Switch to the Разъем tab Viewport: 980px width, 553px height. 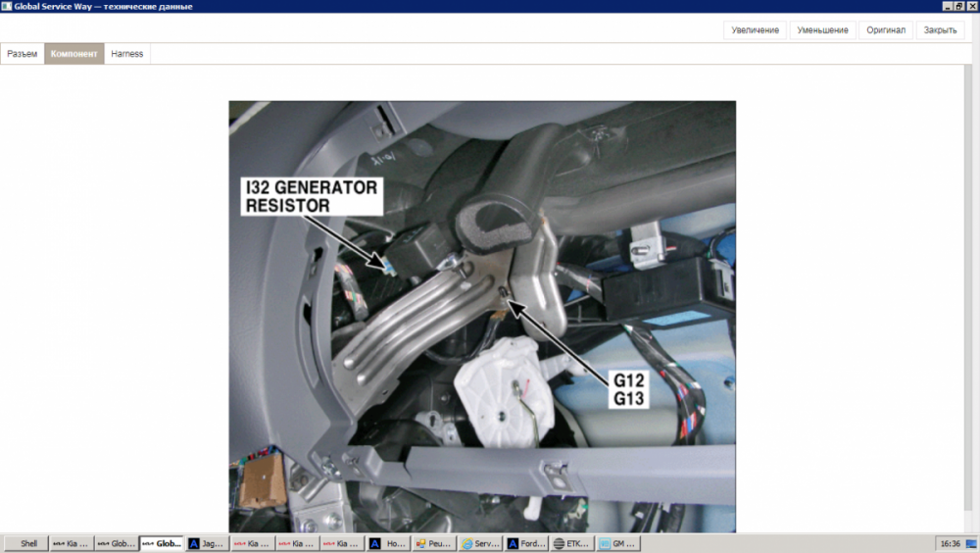tap(23, 54)
